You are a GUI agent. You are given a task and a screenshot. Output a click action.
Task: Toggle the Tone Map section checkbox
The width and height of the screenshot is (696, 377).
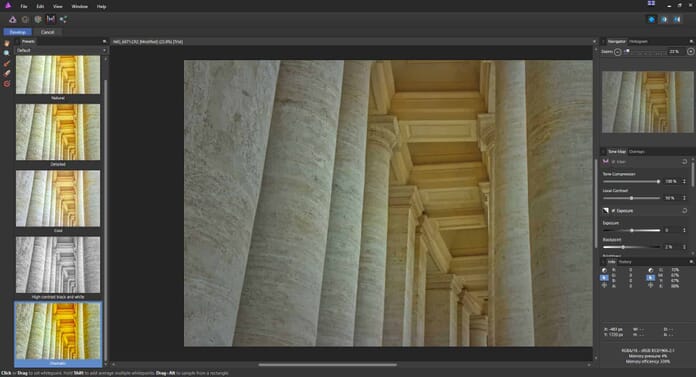point(613,162)
